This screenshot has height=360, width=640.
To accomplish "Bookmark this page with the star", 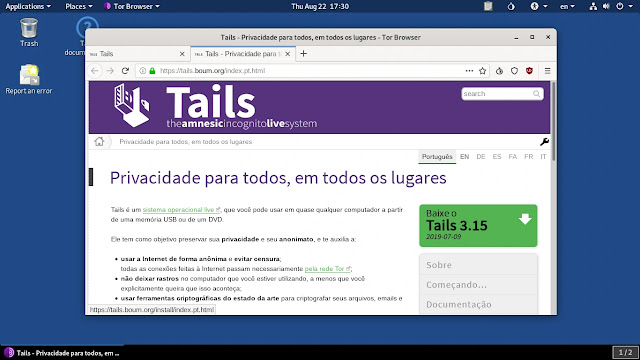I will tap(482, 71).
